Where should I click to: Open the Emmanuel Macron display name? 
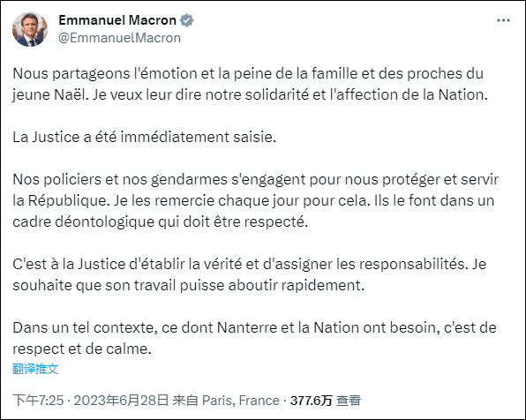pyautogui.click(x=117, y=20)
